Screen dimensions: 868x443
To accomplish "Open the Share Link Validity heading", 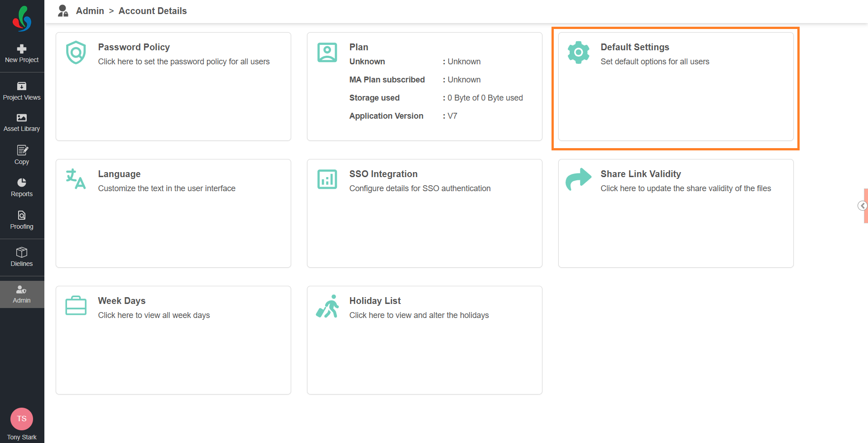I will tap(641, 174).
